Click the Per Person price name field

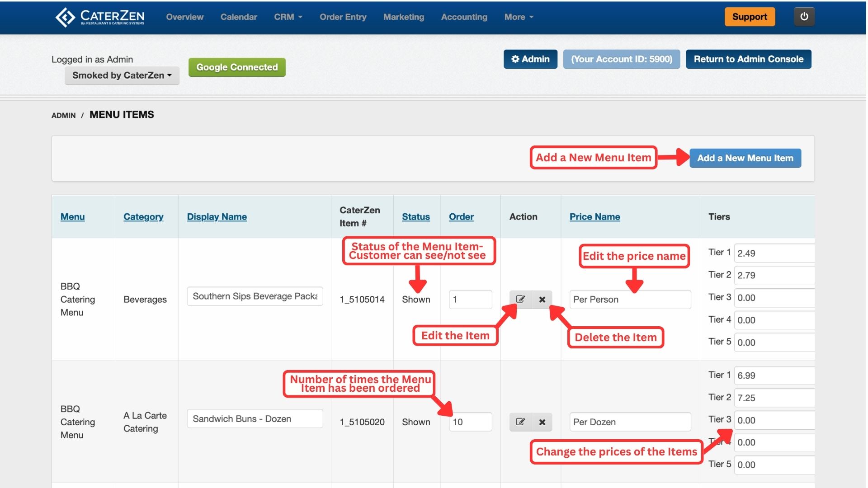tap(630, 300)
